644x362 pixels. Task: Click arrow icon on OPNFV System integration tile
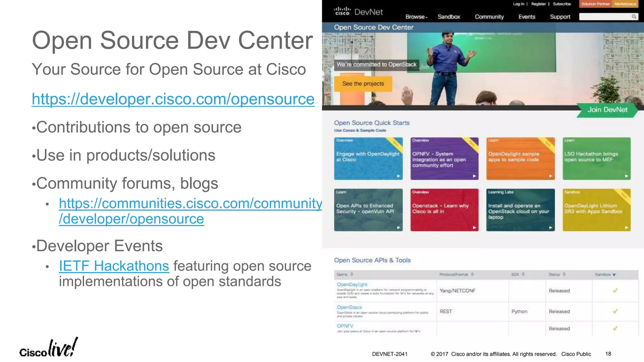point(475,176)
